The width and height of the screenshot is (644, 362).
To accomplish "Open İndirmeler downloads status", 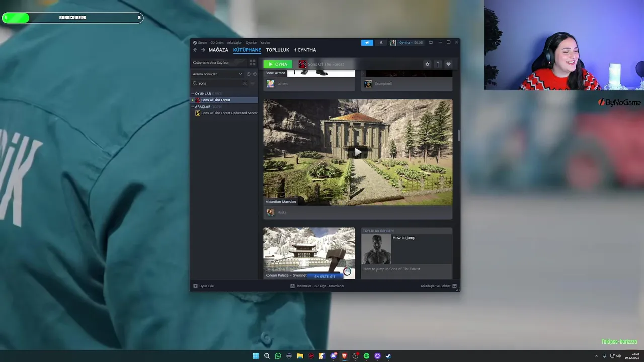I will [320, 286].
